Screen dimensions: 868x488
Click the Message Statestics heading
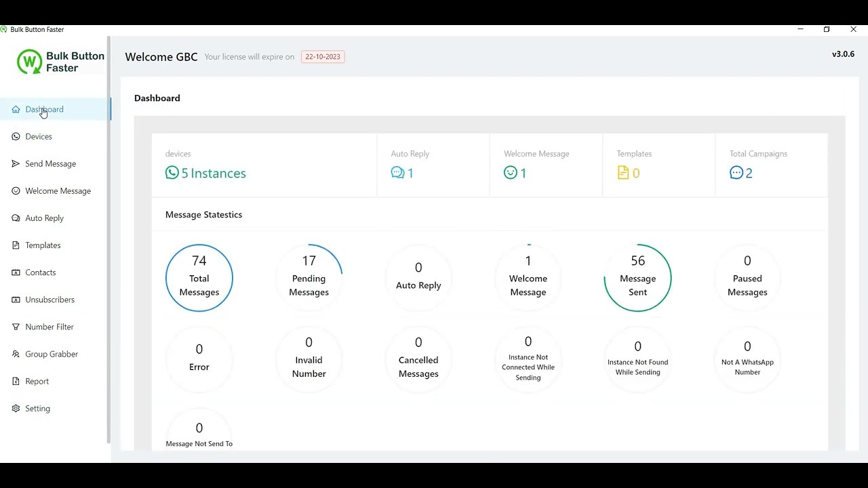pyautogui.click(x=203, y=215)
